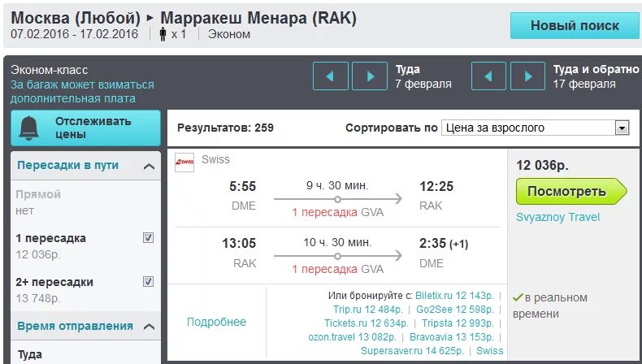Image resolution: width=642 pixels, height=364 pixels.
Task: Click the passenger count person icon
Action: pos(163,34)
